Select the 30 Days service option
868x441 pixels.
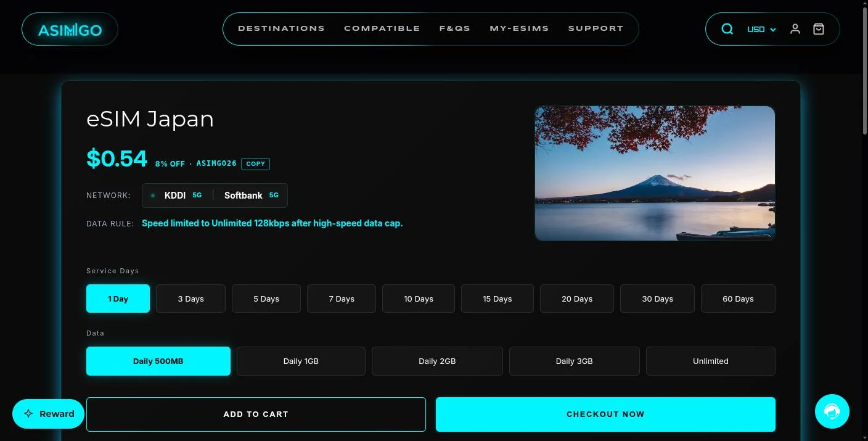click(657, 299)
